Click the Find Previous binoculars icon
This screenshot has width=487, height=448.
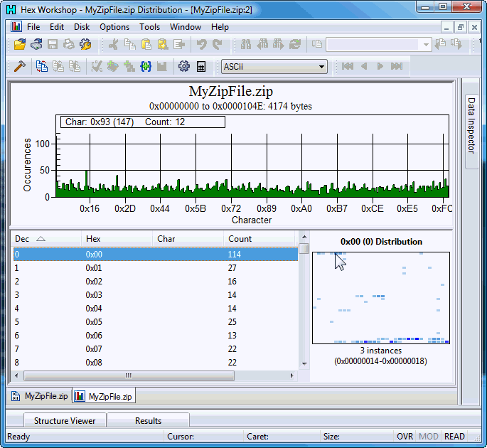(x=262, y=44)
